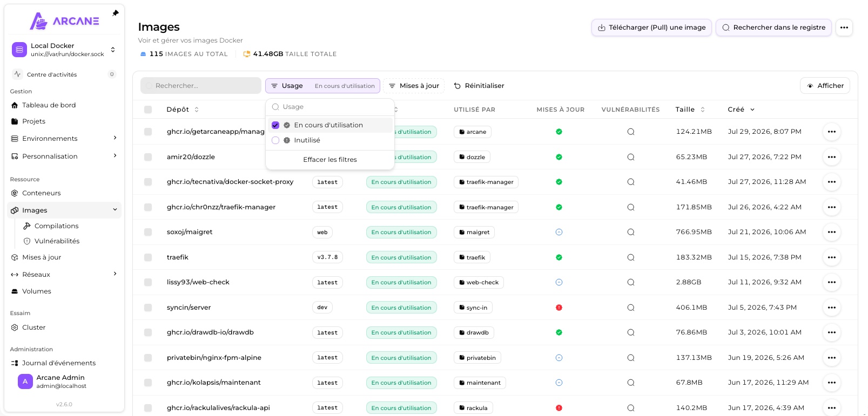The image size is (868, 416).
Task: Select checkbox for soxoj/maigret row
Action: pyautogui.click(x=148, y=232)
